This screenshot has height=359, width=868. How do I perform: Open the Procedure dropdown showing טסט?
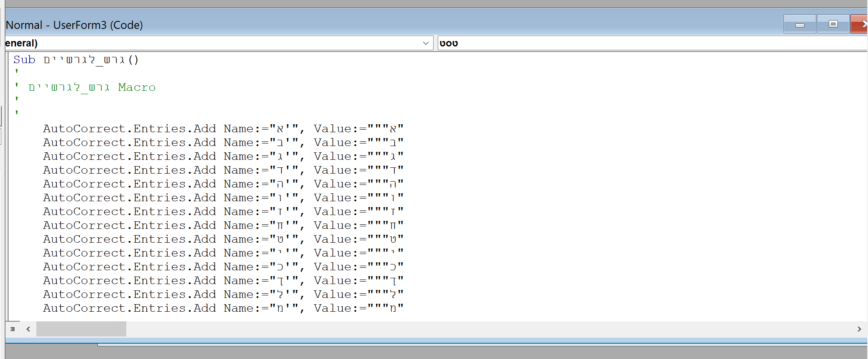click(x=627, y=43)
